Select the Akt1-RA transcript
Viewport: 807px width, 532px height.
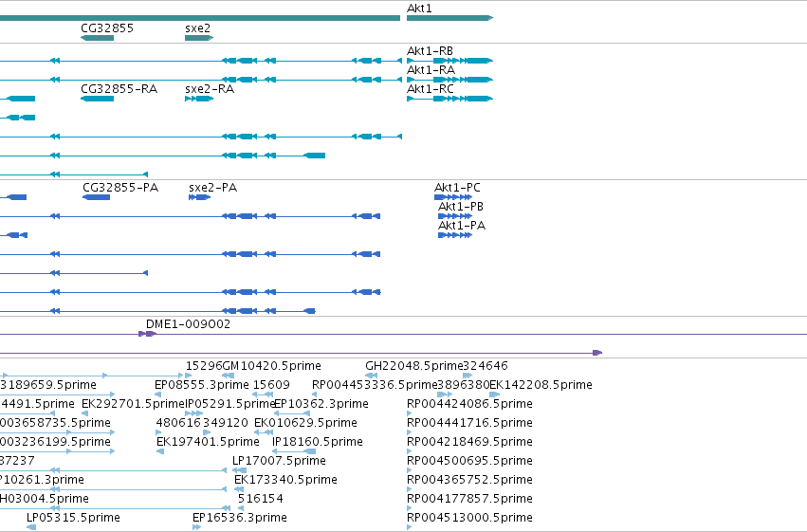[x=449, y=80]
